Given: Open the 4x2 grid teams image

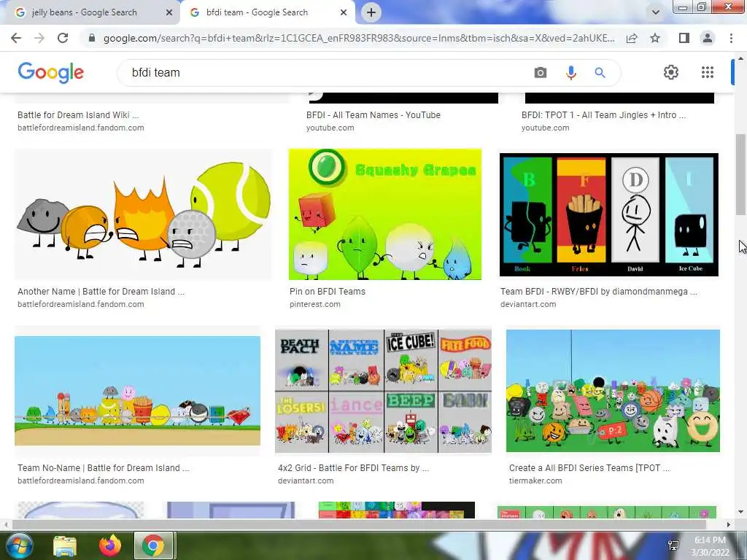Looking at the screenshot, I should [383, 391].
